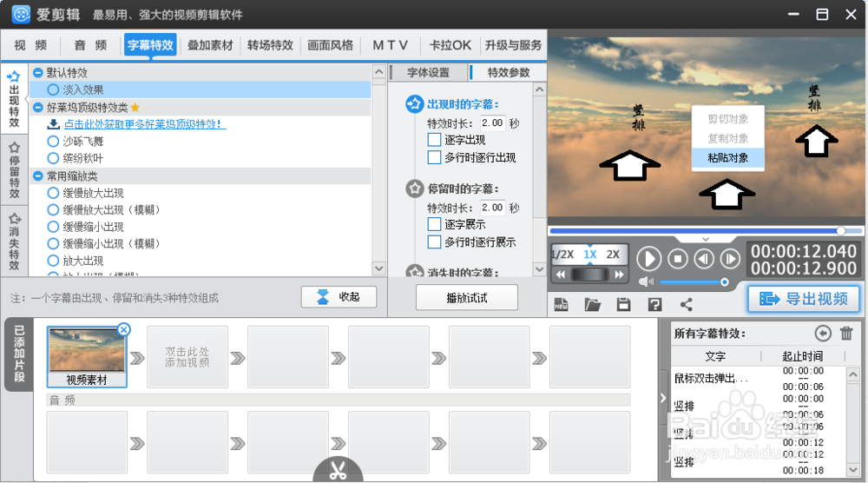Click the 爱剪辑 app logo
Viewport: 868px width, 483px height.
pos(21,15)
